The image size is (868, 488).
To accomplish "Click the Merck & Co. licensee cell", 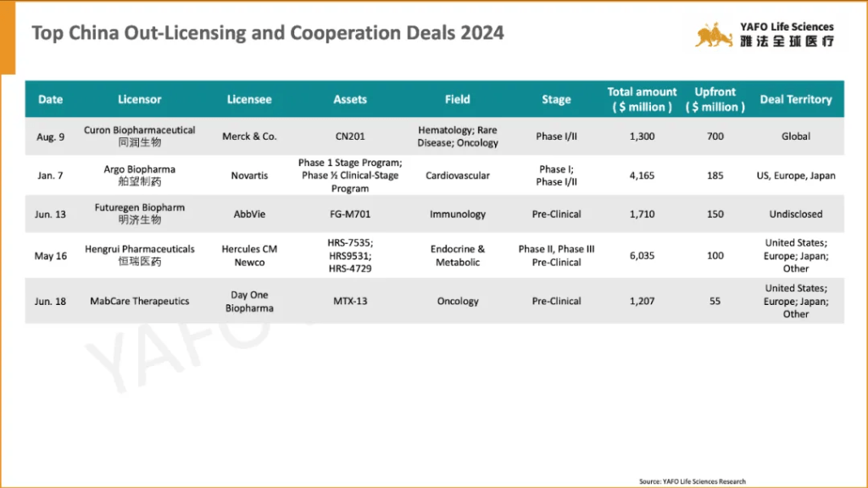I will [249, 136].
